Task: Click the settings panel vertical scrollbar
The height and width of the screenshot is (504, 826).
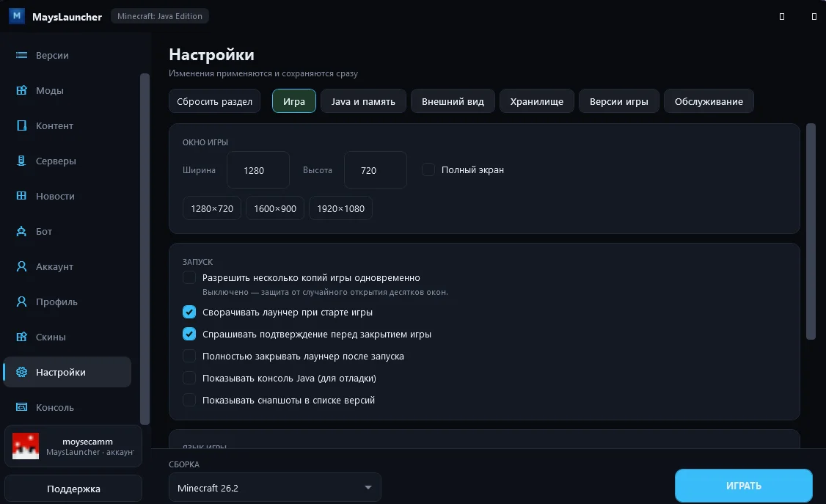Action: 811,232
